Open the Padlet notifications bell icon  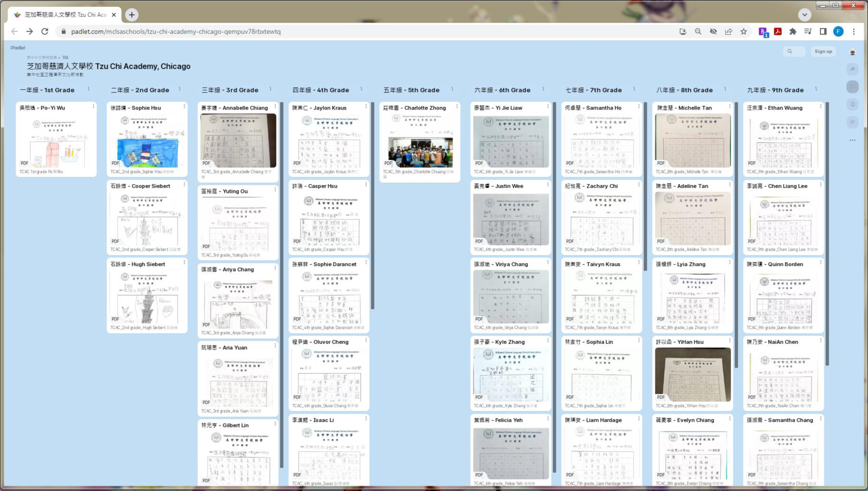pyautogui.click(x=853, y=105)
